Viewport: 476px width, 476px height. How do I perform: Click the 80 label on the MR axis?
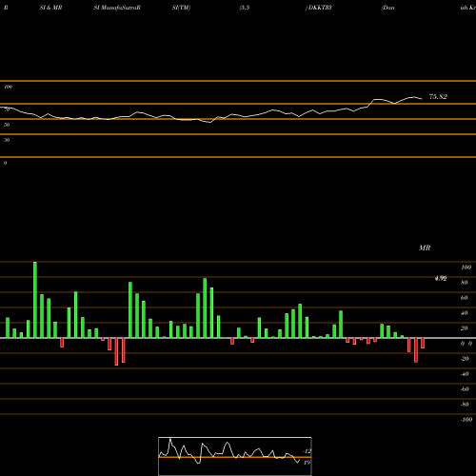pos(465,283)
